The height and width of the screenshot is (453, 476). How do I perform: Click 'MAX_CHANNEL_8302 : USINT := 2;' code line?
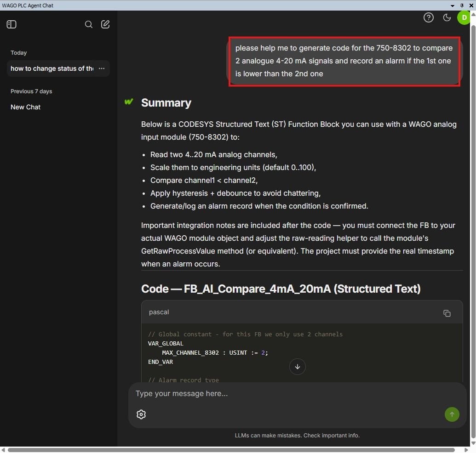pos(215,353)
